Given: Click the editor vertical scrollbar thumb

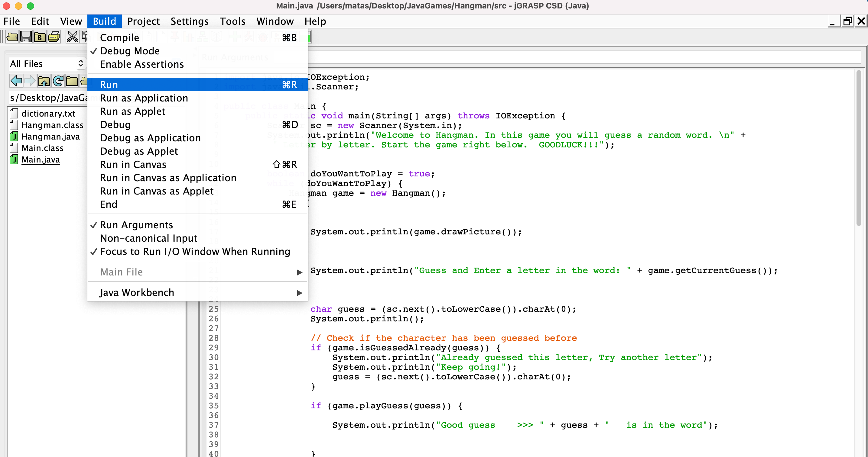Looking at the screenshot, I should 859,148.
